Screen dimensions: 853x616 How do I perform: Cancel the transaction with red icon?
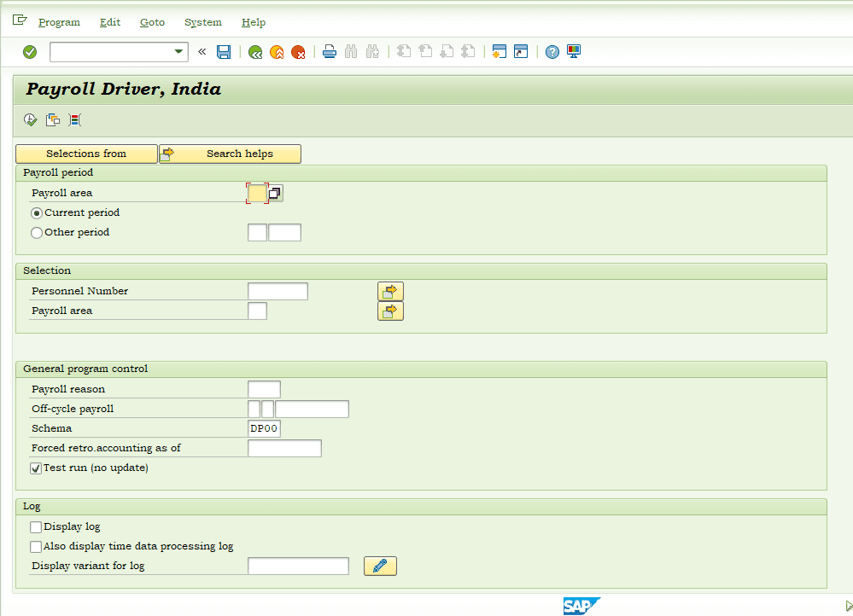tap(299, 52)
